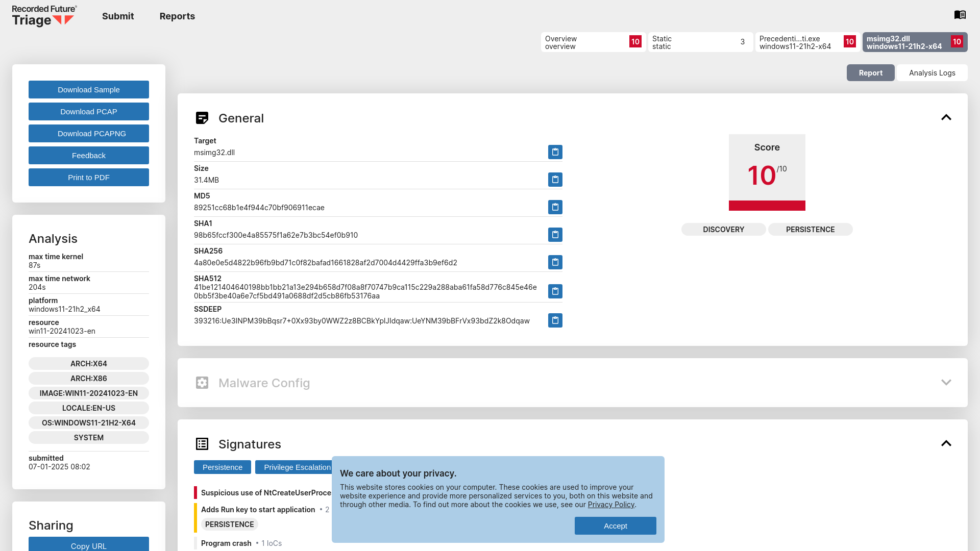Click the resource value win11-20241023-en
Image resolution: width=980 pixels, height=551 pixels.
pos(62,331)
